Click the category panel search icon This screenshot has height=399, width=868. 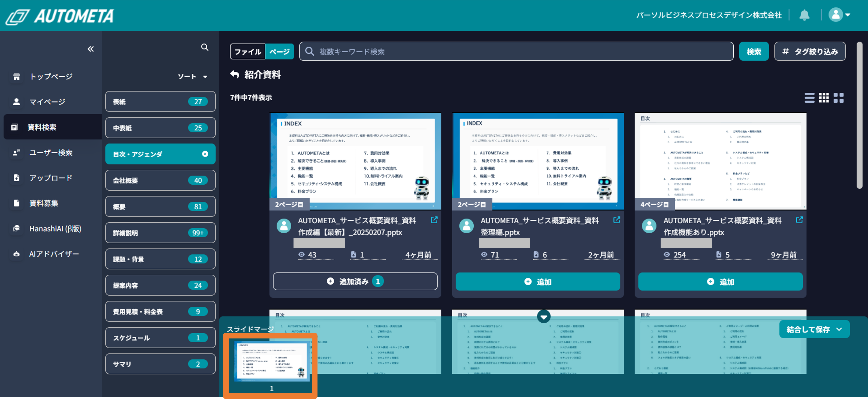[205, 47]
